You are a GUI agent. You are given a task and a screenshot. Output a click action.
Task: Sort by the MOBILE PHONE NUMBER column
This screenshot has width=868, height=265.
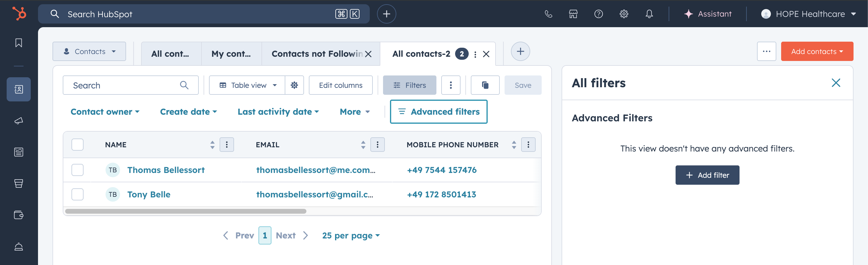[514, 145]
